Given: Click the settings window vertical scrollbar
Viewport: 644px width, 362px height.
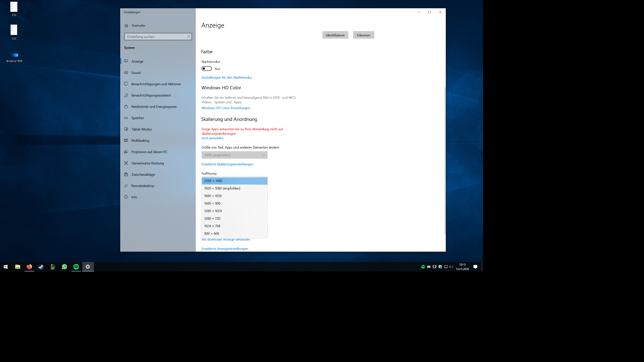Looking at the screenshot, I should [x=445, y=161].
